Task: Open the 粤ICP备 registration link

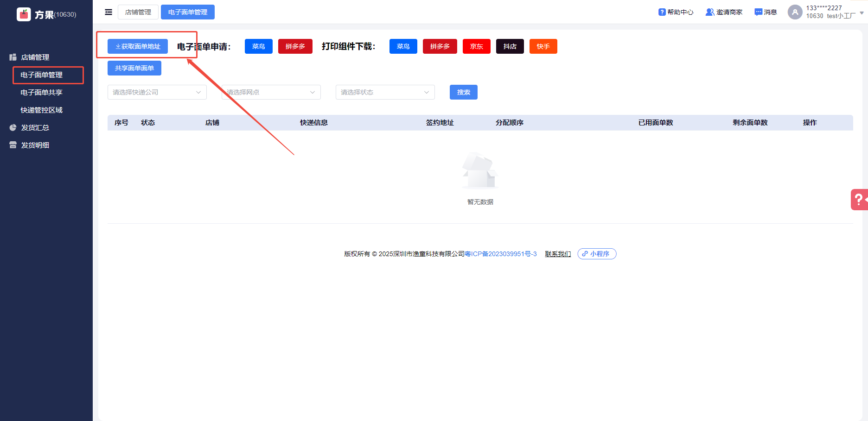Action: pos(500,254)
